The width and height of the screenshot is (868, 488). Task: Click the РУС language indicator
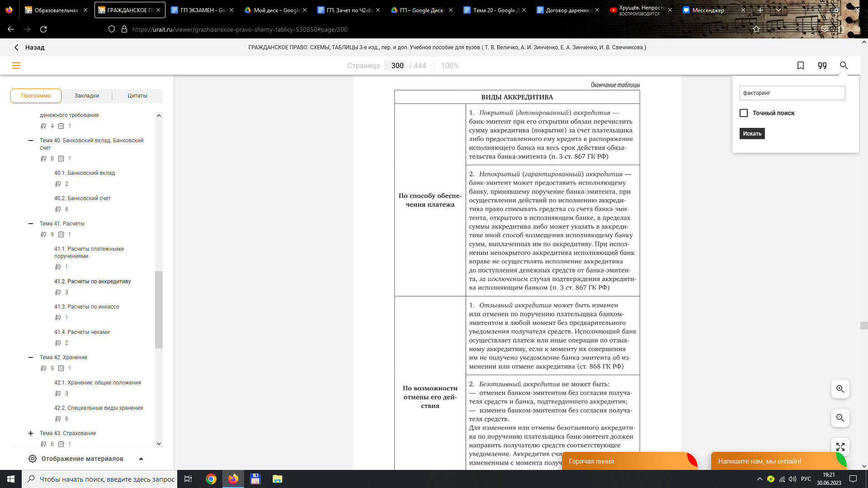pyautogui.click(x=806, y=479)
